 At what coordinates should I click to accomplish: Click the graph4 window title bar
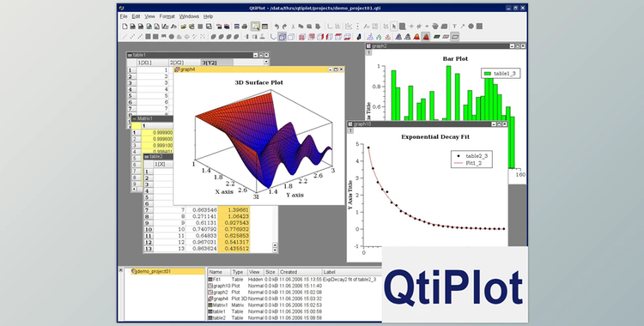click(258, 69)
